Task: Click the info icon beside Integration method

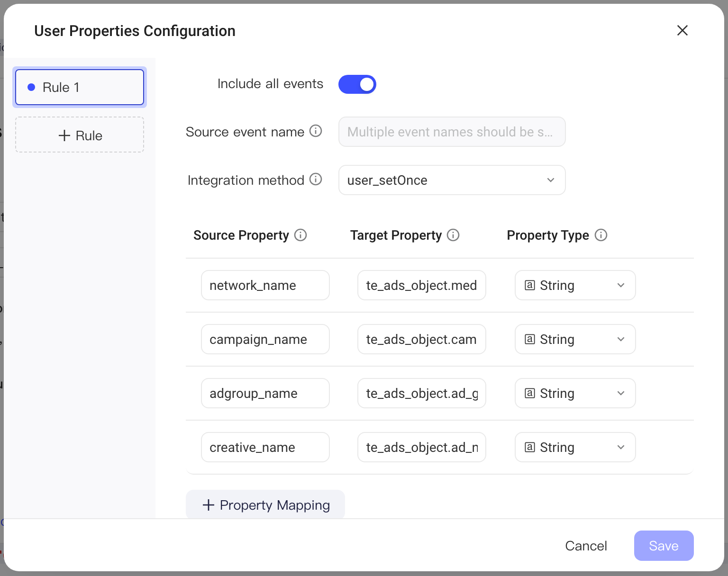Action: coord(316,179)
